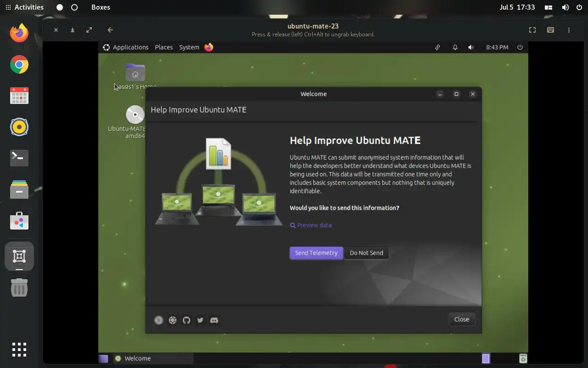Open the Jul 5 17:33 clock menu

(x=517, y=7)
